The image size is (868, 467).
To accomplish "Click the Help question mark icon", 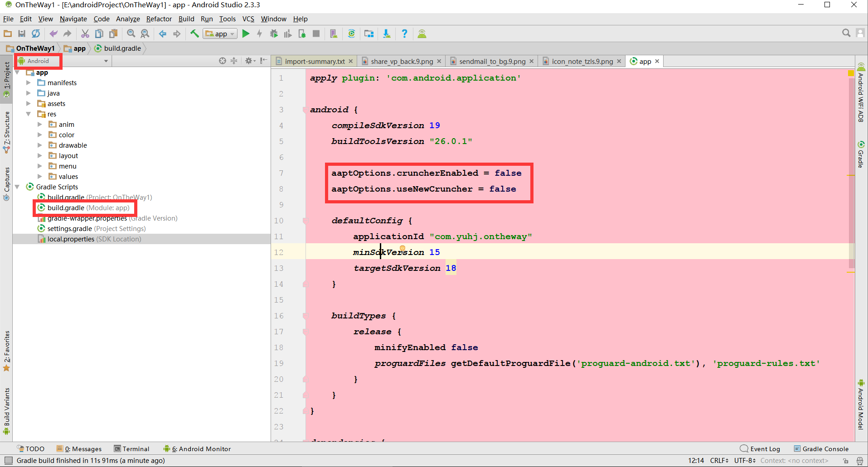I will coord(404,34).
